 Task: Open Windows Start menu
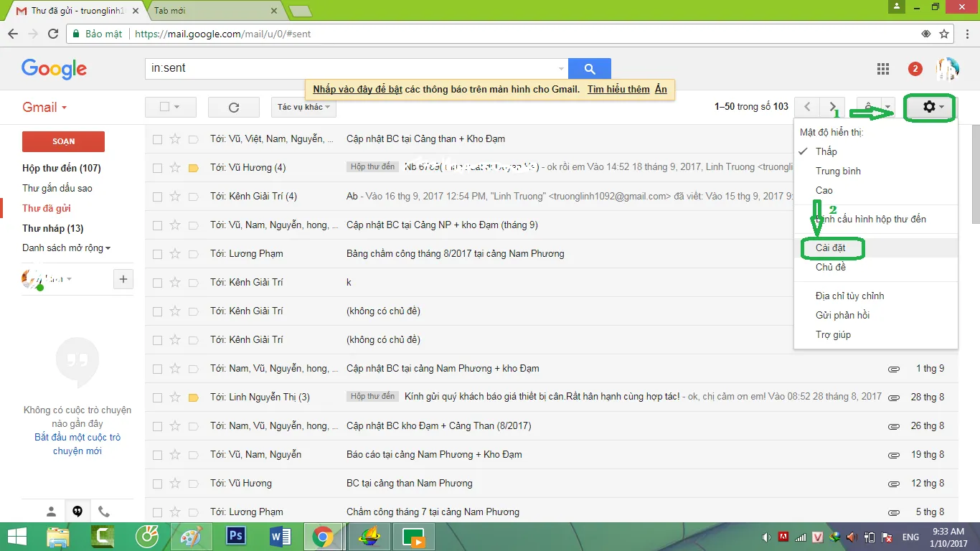(17, 537)
